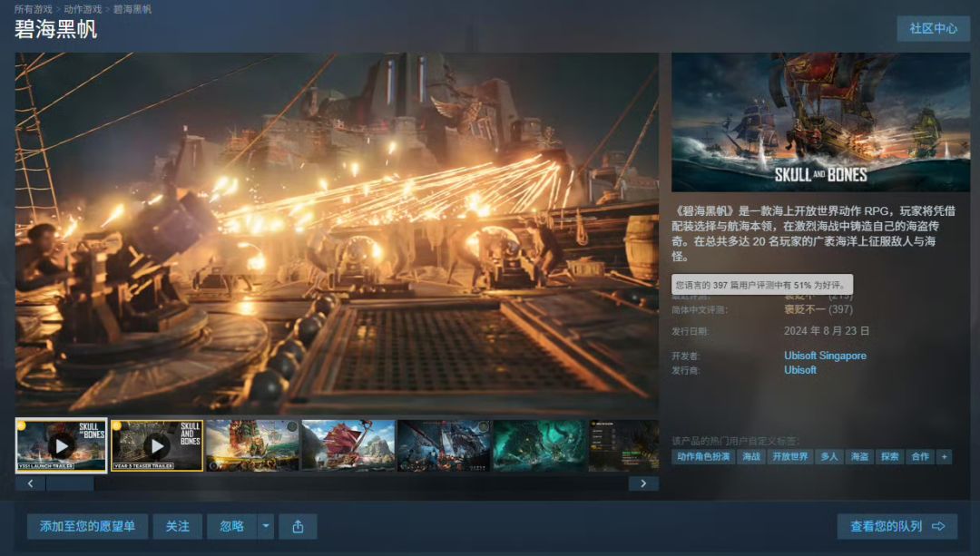Select the red-sailed ship screenshot thumbnail
The width and height of the screenshot is (980, 556).
point(348,445)
